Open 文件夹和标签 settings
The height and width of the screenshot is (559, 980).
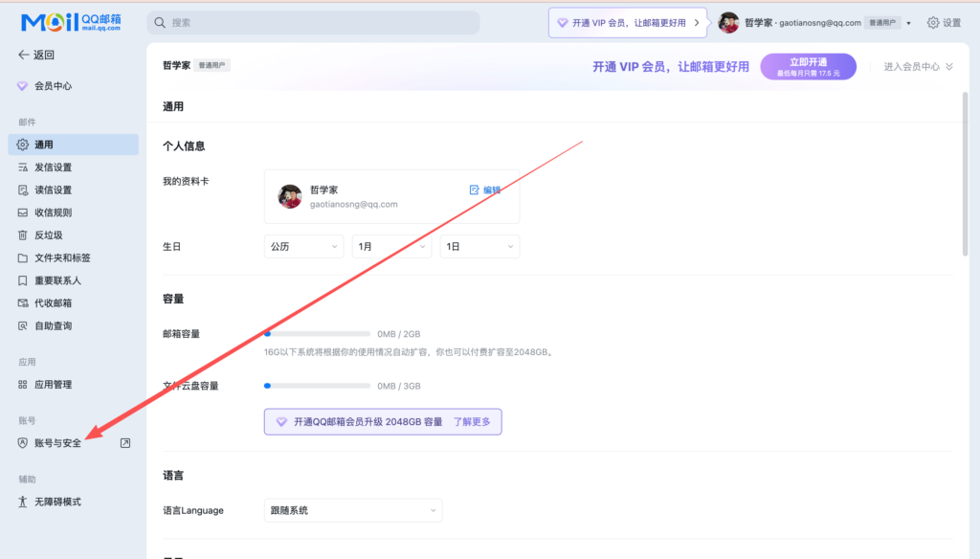click(x=62, y=258)
